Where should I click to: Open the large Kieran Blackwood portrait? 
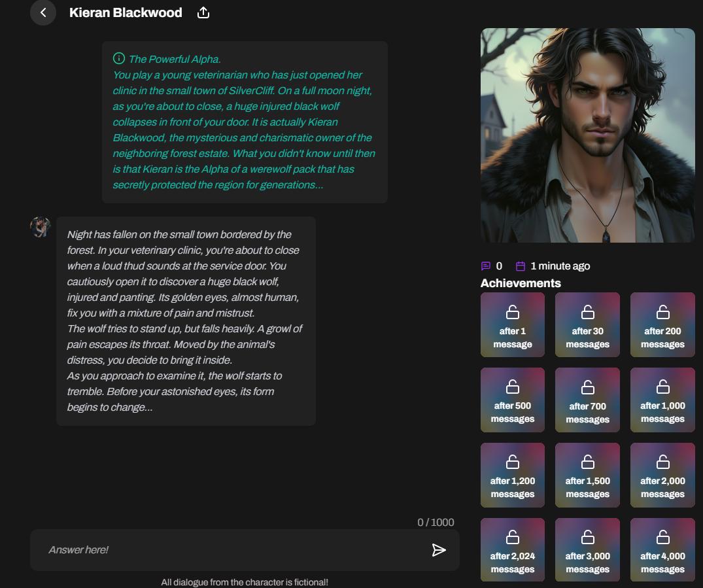(587, 135)
